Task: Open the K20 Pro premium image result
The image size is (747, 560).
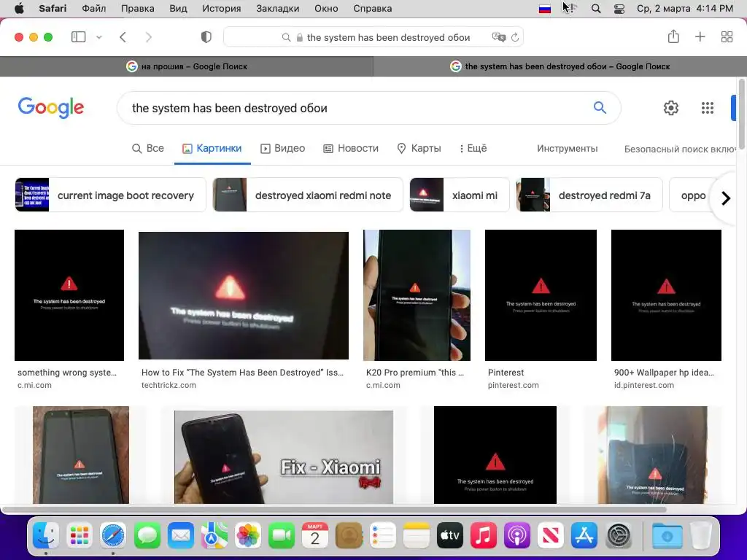Action: tap(417, 295)
